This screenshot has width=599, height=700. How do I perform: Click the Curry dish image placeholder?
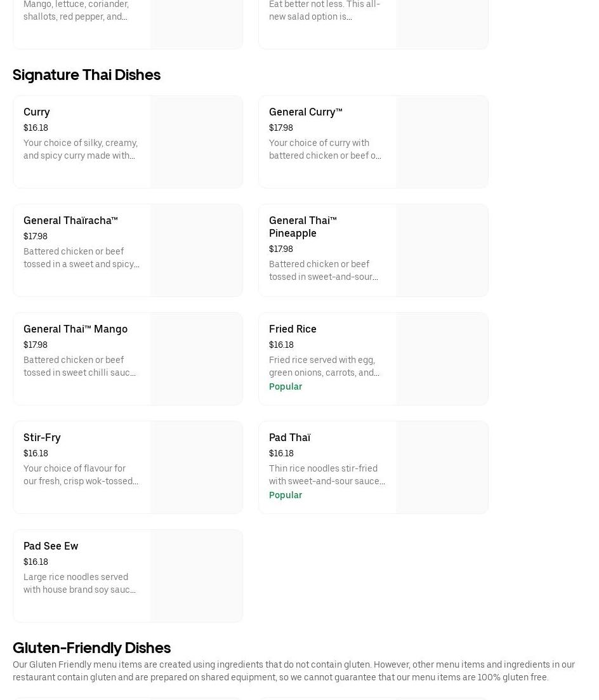197,142
